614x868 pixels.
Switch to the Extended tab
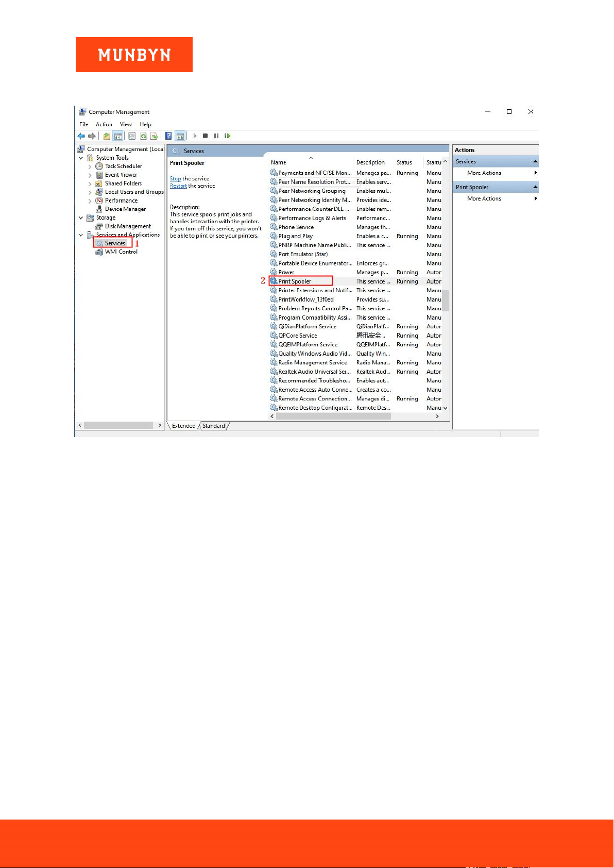(183, 426)
